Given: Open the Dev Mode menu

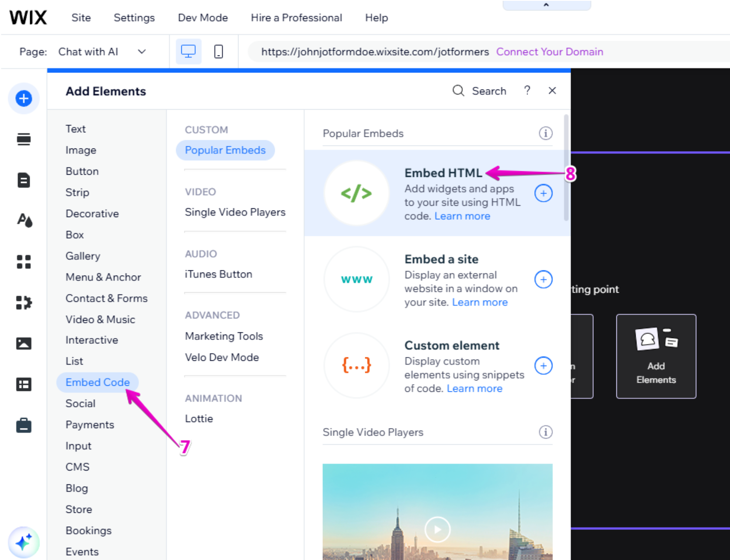Looking at the screenshot, I should 203,17.
